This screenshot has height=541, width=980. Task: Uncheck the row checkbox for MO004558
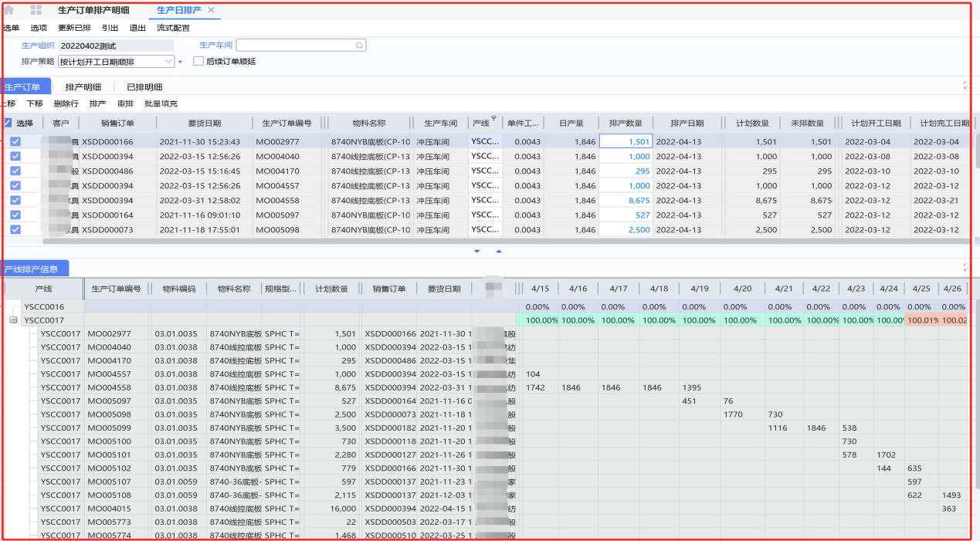[15, 200]
